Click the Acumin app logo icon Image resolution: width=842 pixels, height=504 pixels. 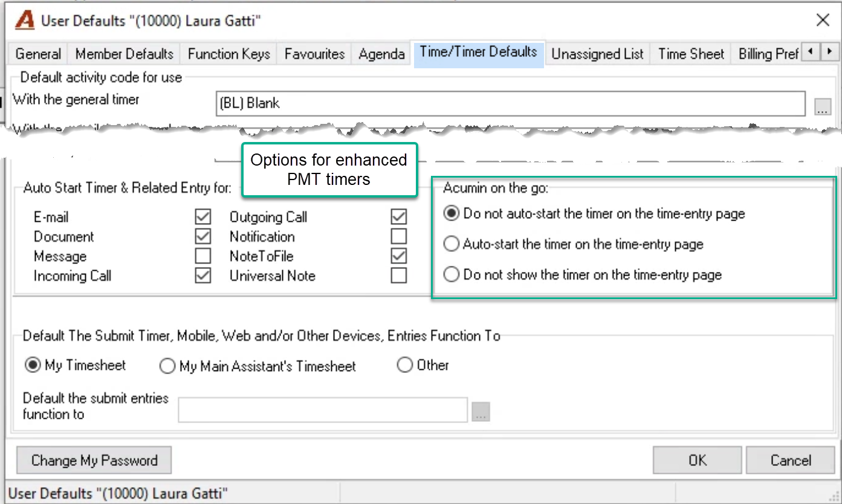tap(25, 21)
